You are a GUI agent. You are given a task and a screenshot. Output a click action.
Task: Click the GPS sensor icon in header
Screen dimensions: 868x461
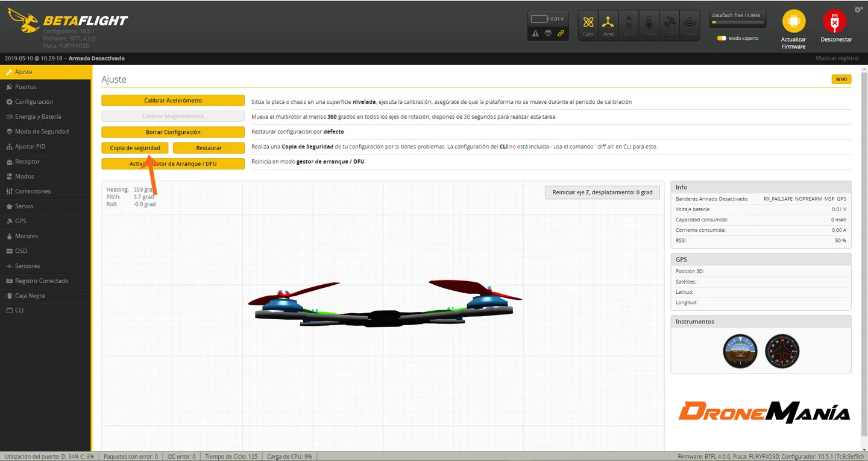669,25
